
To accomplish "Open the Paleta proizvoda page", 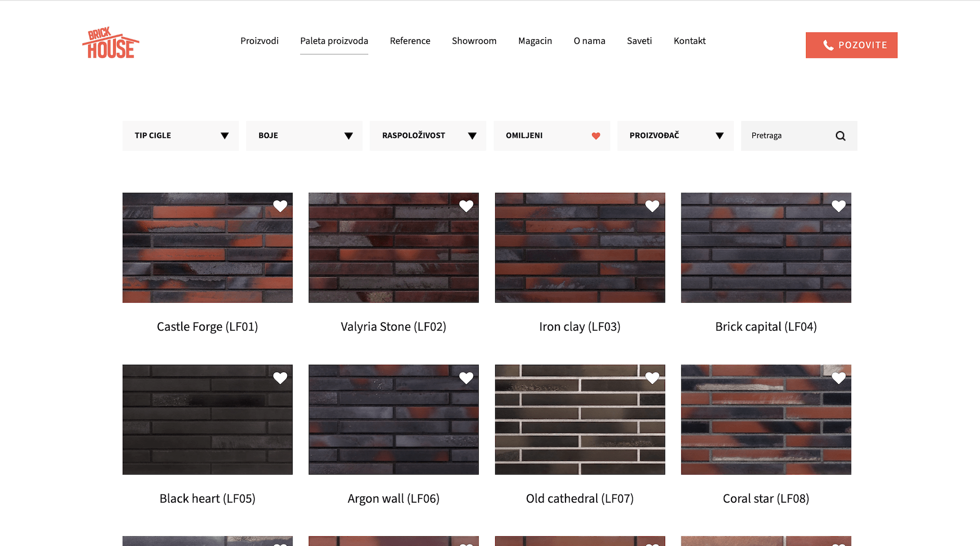I will [334, 41].
